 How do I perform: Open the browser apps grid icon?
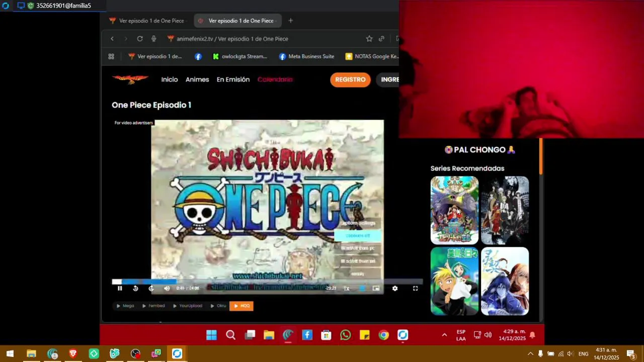click(111, 56)
